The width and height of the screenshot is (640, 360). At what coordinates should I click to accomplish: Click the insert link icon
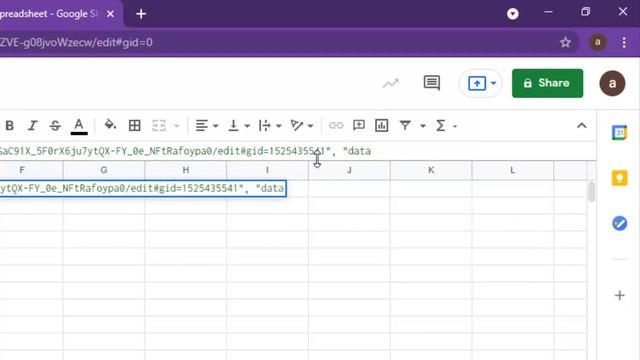336,125
